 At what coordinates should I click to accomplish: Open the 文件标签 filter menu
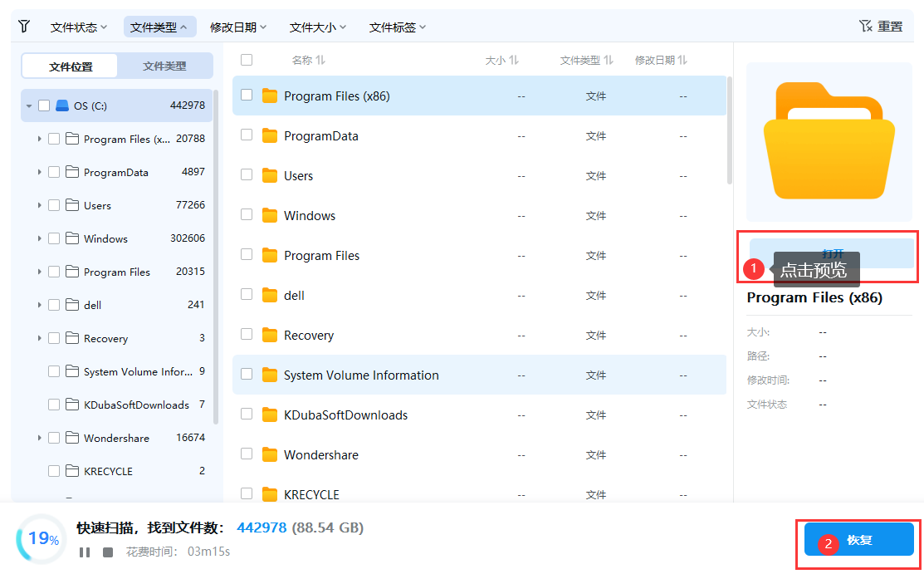[397, 26]
